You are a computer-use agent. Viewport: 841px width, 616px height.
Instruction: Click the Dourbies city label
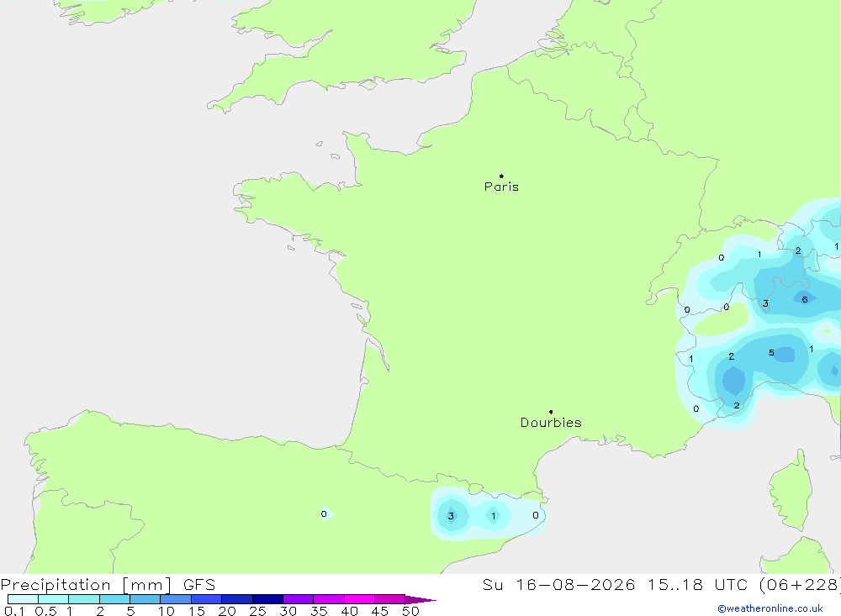coord(551,423)
